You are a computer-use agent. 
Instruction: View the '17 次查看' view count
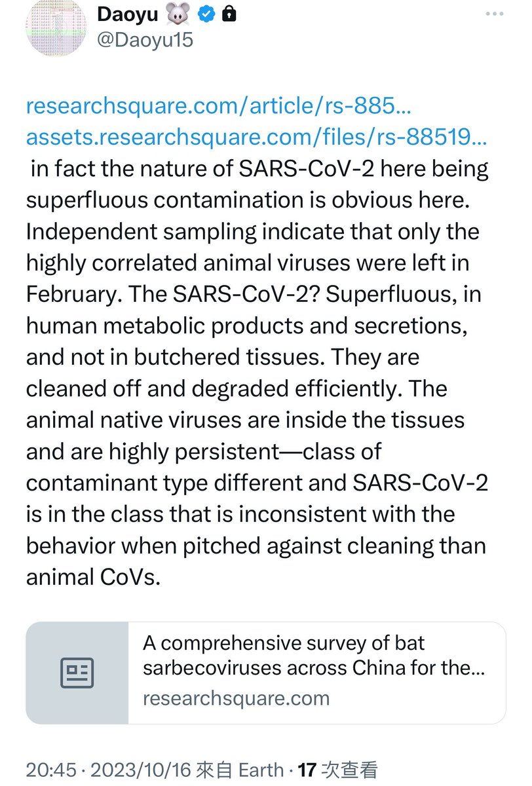click(338, 770)
